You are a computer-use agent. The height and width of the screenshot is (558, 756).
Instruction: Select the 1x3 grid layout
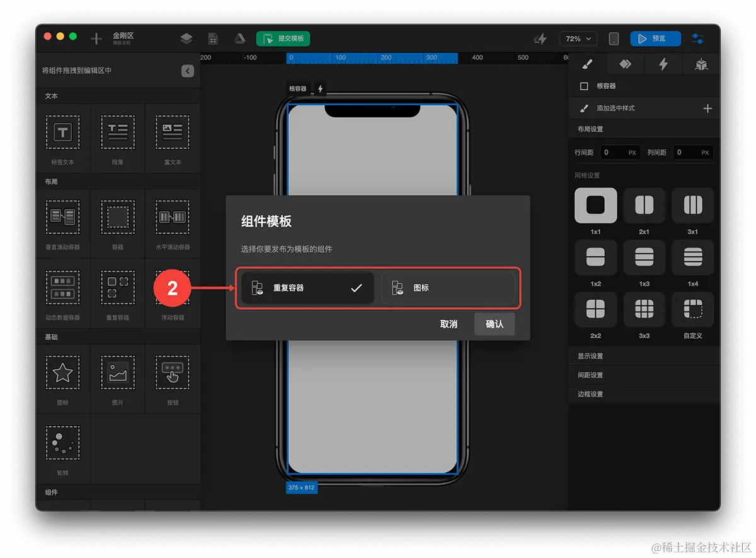pos(644,257)
